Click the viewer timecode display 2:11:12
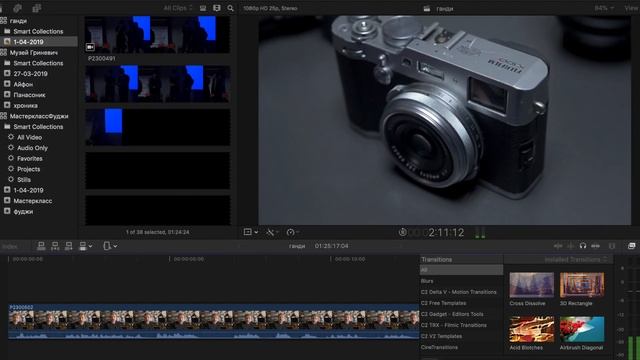The height and width of the screenshot is (360, 640). coord(446,233)
